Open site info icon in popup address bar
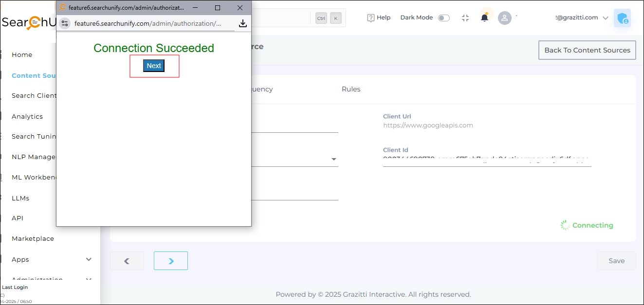 pyautogui.click(x=65, y=23)
